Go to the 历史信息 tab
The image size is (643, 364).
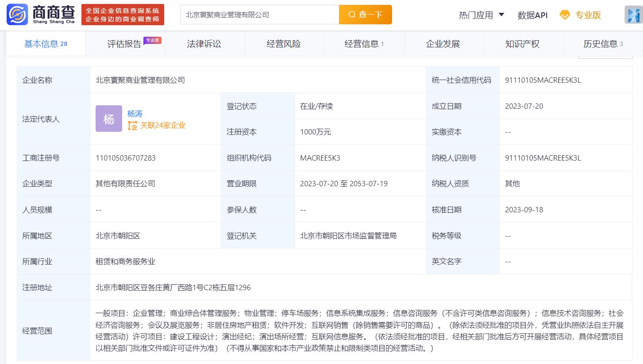[x=603, y=44]
